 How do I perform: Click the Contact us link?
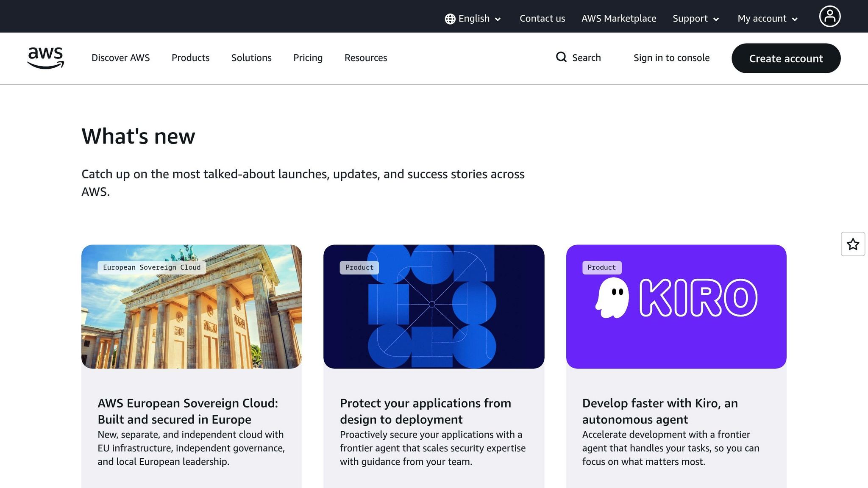point(542,19)
